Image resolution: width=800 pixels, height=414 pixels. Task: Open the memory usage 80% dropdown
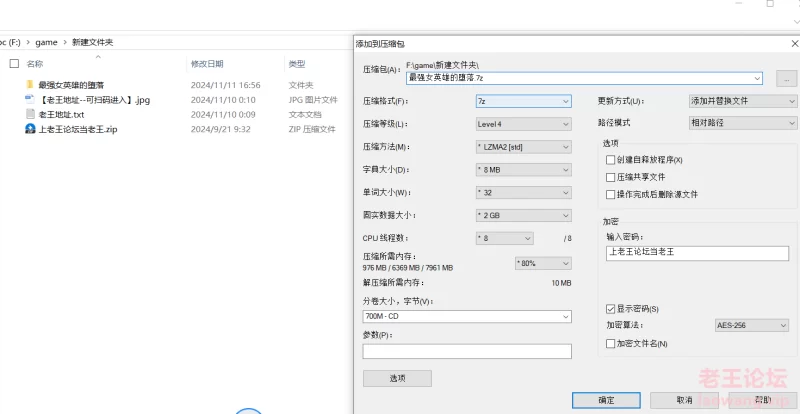(543, 263)
